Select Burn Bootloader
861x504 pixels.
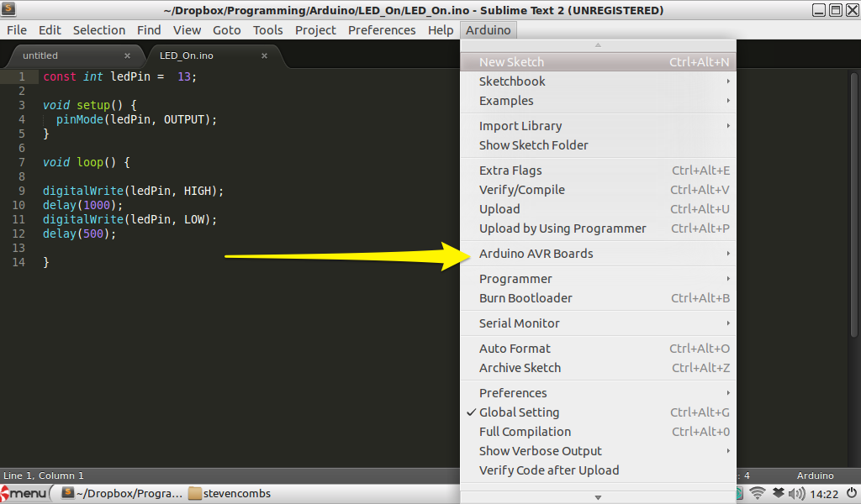[x=598, y=298]
